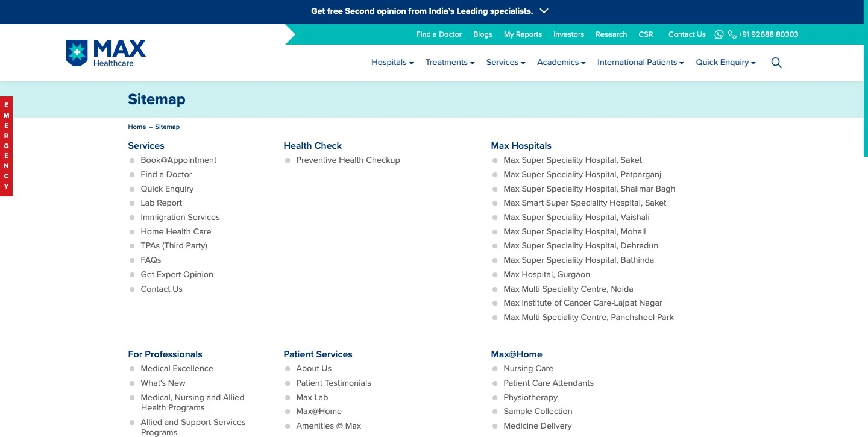Open the Home Health Care link
Screen dimensions: 868x437
[176, 232]
